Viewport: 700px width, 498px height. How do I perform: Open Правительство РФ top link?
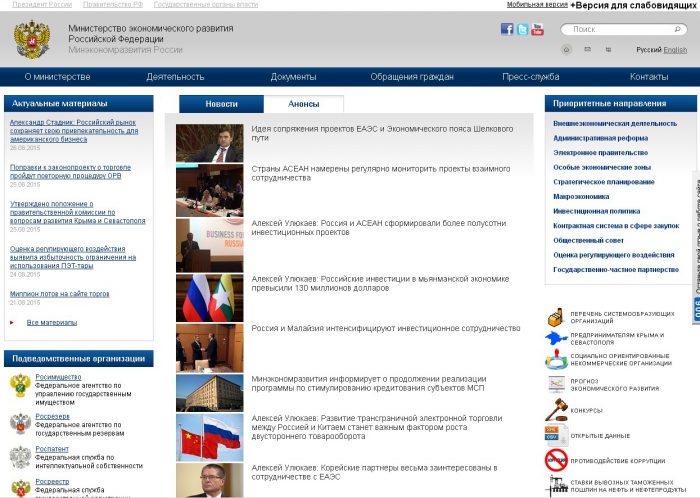tap(113, 4)
